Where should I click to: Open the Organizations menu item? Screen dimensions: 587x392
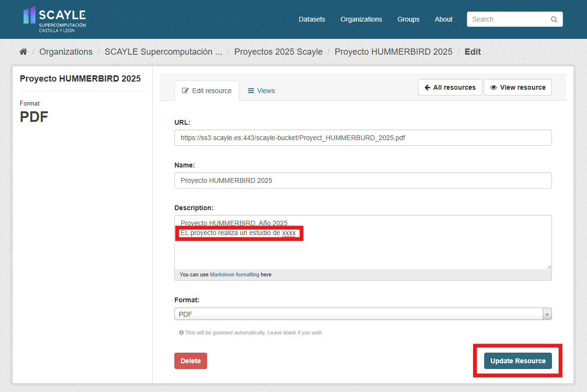[361, 19]
